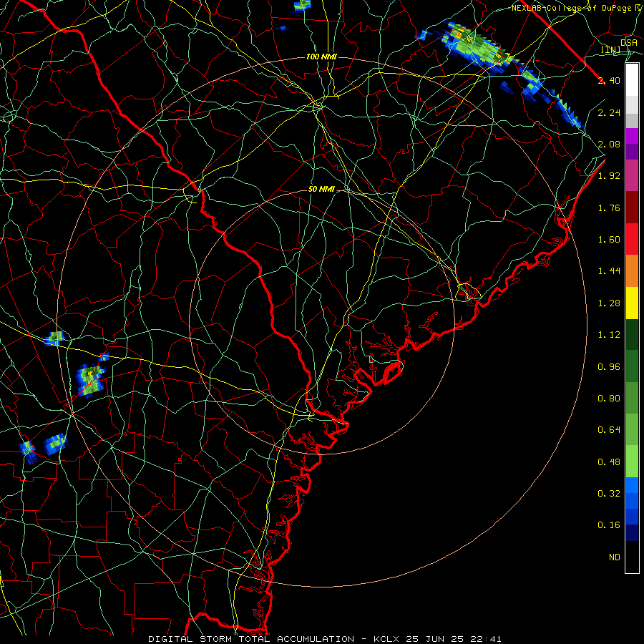Viewport: 644px width, 644px height.
Task: Click the 1.92 legend value
Action: (609, 176)
